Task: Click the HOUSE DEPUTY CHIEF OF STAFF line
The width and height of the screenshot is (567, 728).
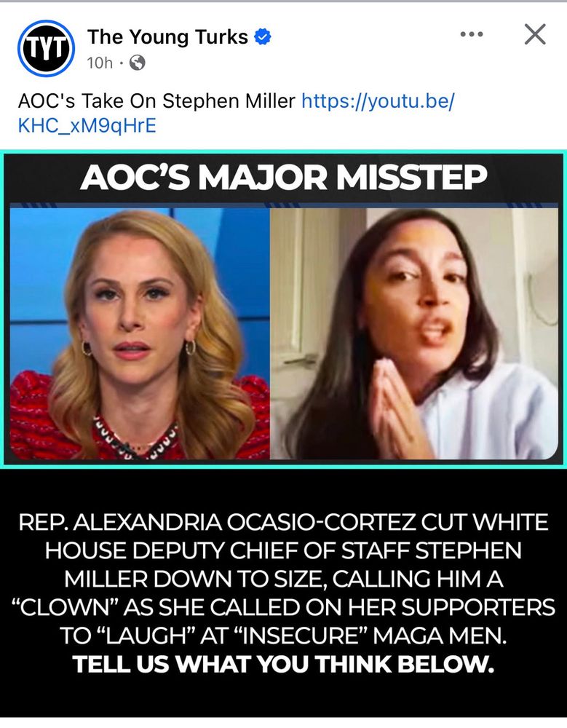Action: [x=283, y=550]
